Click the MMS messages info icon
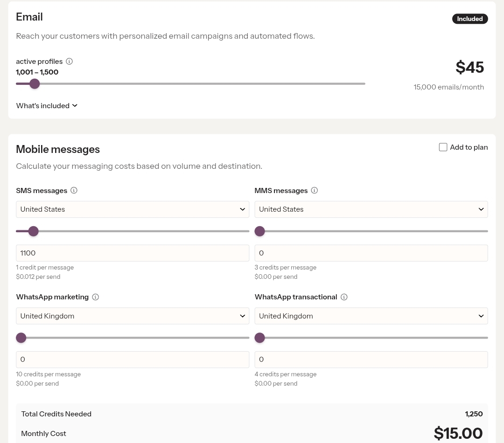The height and width of the screenshot is (443, 504). point(315,190)
